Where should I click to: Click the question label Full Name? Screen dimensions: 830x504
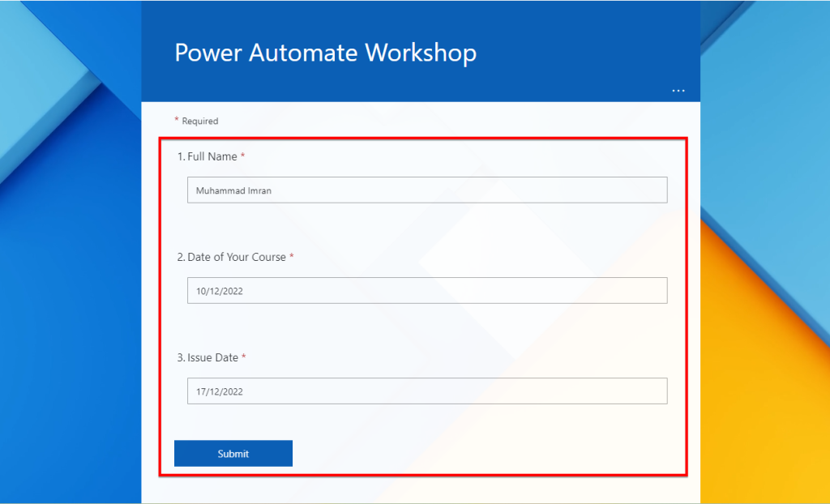point(213,156)
